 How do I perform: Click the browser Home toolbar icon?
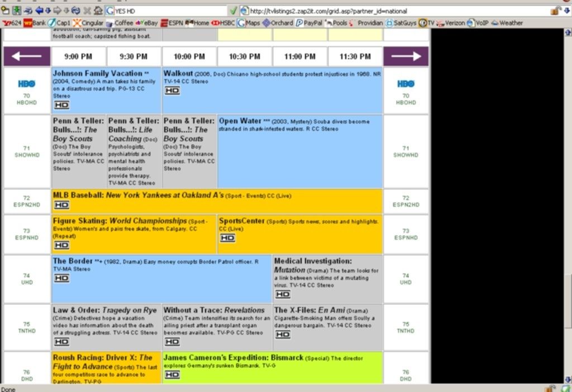[x=98, y=11]
